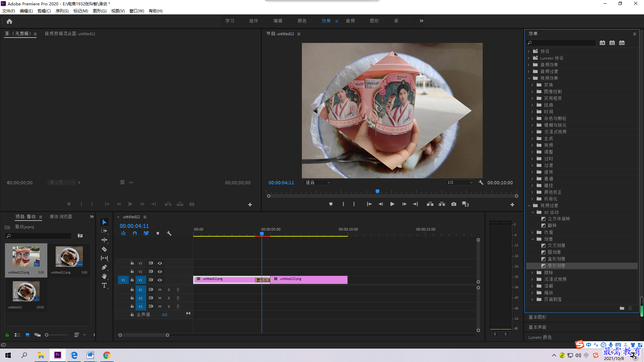Open program monitor settings wrench
Image resolution: width=644 pixels, height=362 pixels.
coord(481,182)
